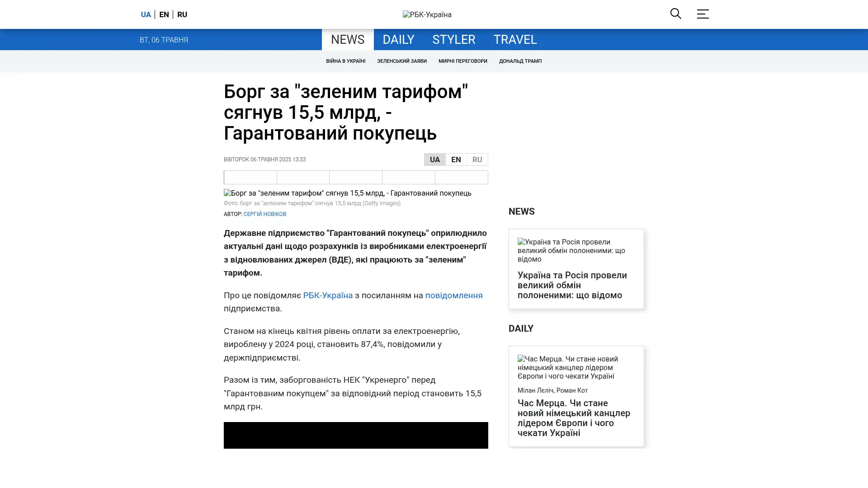868x488 pixels.
Task: Select the UA article language toggle
Action: [434, 160]
